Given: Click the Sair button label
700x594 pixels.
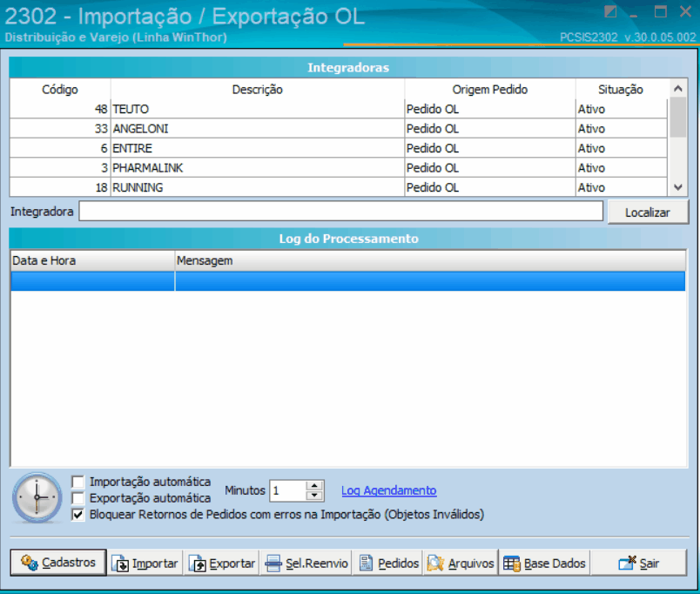Looking at the screenshot, I should click(x=650, y=564).
